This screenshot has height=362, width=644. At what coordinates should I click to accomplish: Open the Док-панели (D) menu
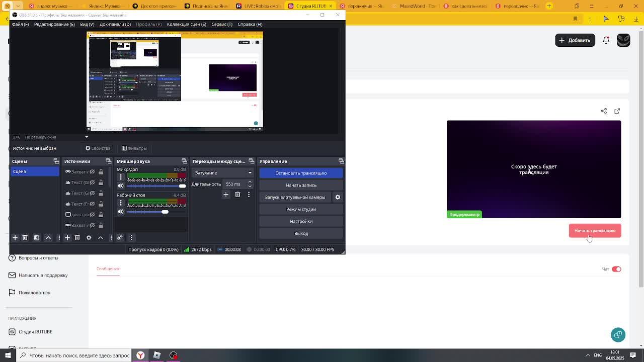click(x=115, y=24)
